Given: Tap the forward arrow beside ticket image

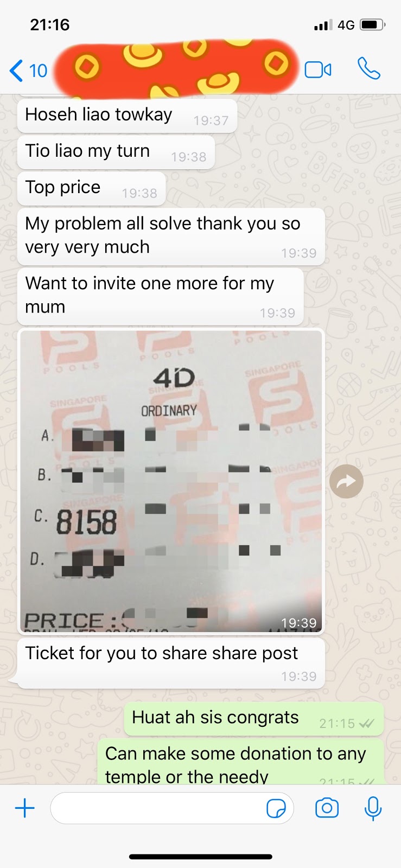Looking at the screenshot, I should point(346,481).
